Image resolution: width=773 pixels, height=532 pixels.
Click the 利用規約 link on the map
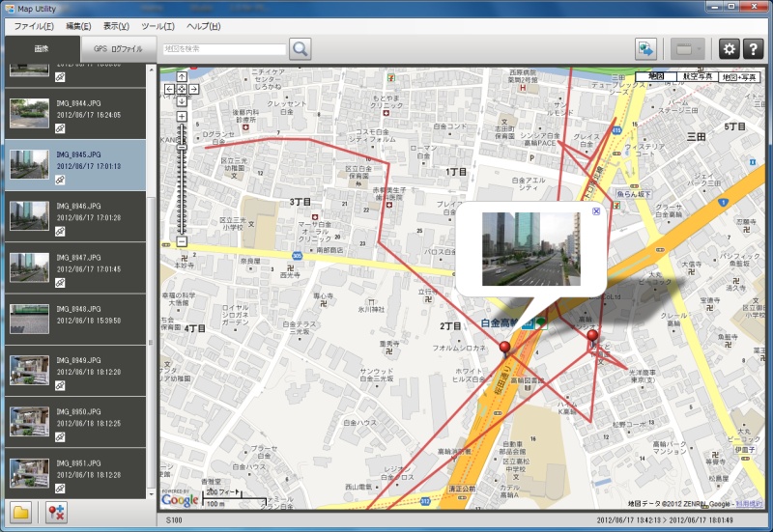pyautogui.click(x=749, y=503)
